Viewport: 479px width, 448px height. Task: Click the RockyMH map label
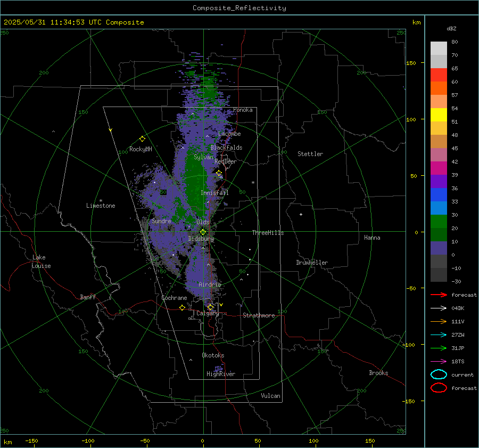point(141,149)
